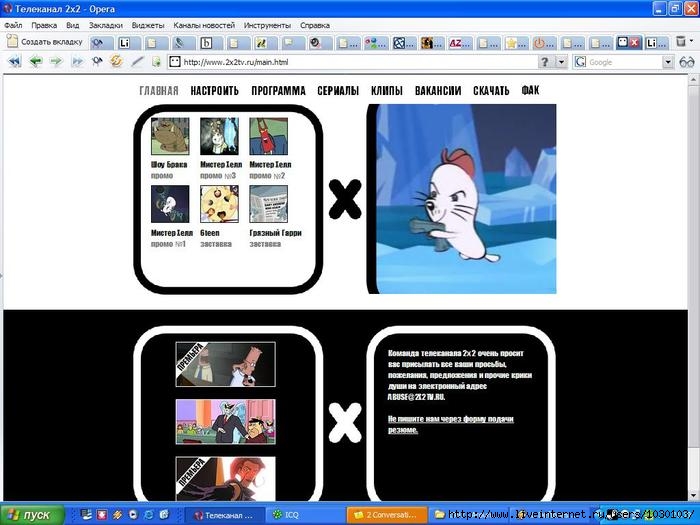Image resolution: width=700 pixels, height=525 pixels.
Task: Open the Правка menu
Action: (x=44, y=25)
